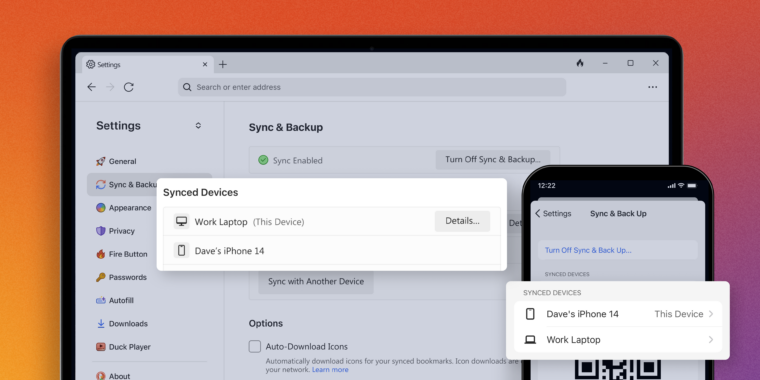Open a new tab with the plus icon
The width and height of the screenshot is (760, 380).
tap(222, 64)
